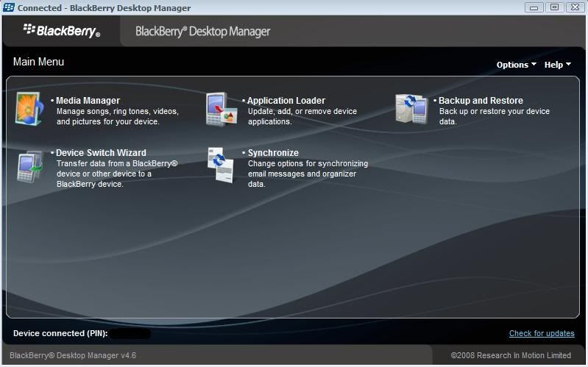The width and height of the screenshot is (588, 367).
Task: Click the title bar BlackBerry app icon
Action: 9,7
